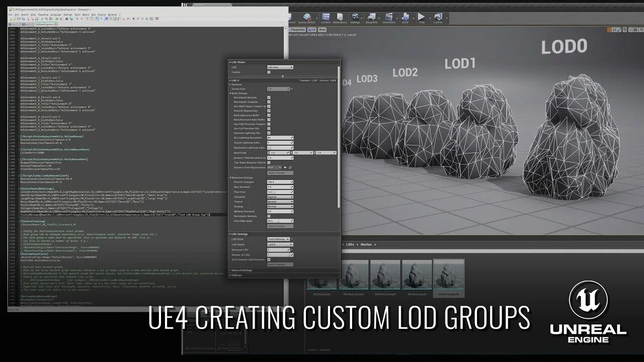
Task: Click Min Lightmap Resolution field
Action: coord(280,138)
